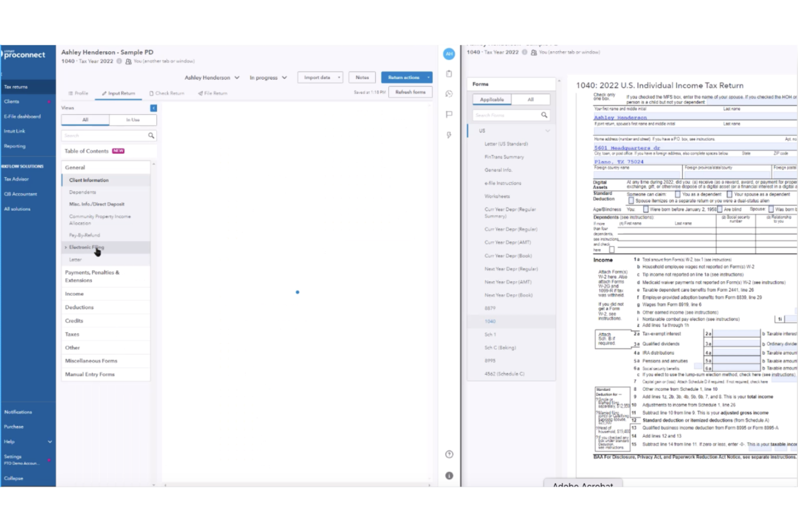798x532 pixels.
Task: Switch to the All tab in Forms panel
Action: [x=531, y=99]
